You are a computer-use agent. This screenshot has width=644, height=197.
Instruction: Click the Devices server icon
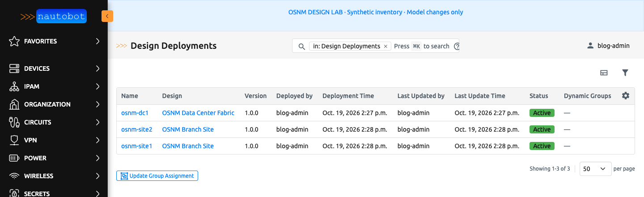14,69
